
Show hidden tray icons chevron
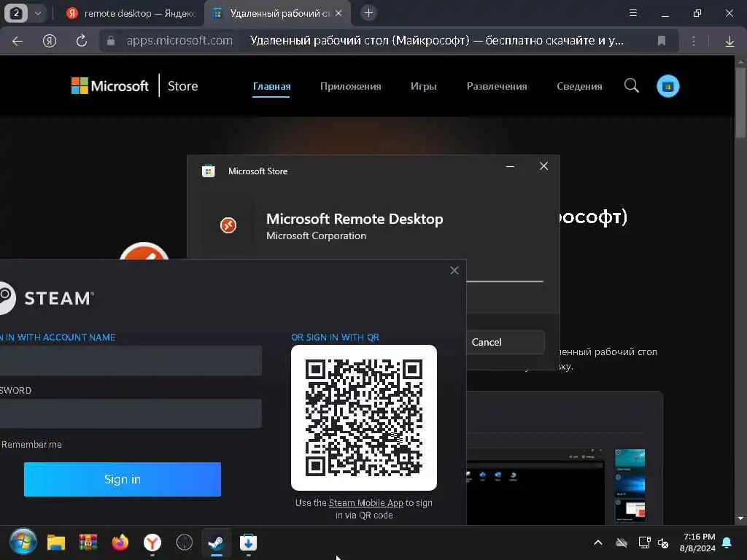(x=598, y=542)
